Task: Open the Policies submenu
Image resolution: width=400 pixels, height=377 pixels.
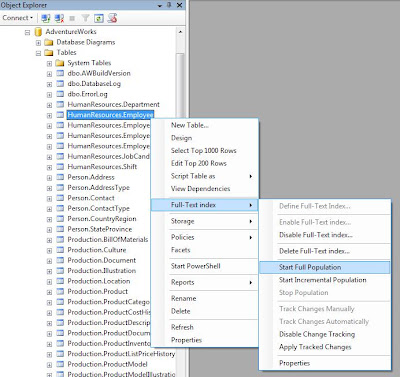Action: [204, 237]
